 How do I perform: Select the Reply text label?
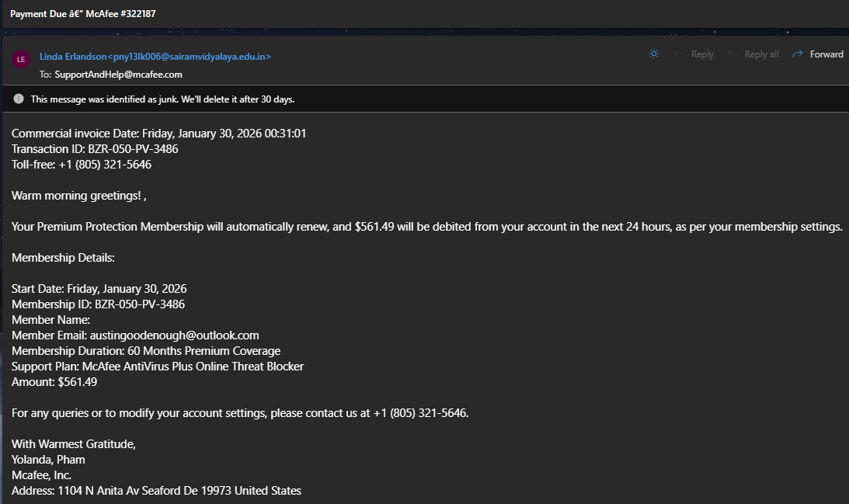pyautogui.click(x=702, y=54)
